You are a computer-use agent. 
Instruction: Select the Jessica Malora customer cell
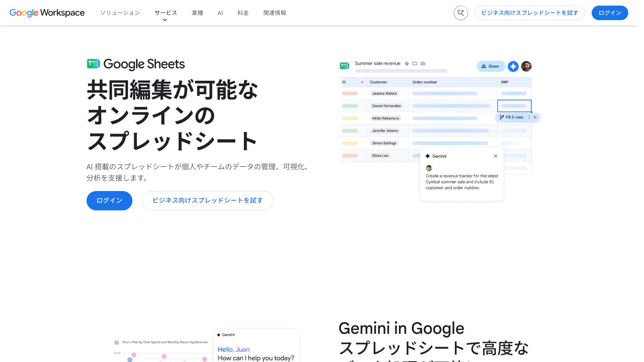coord(384,93)
